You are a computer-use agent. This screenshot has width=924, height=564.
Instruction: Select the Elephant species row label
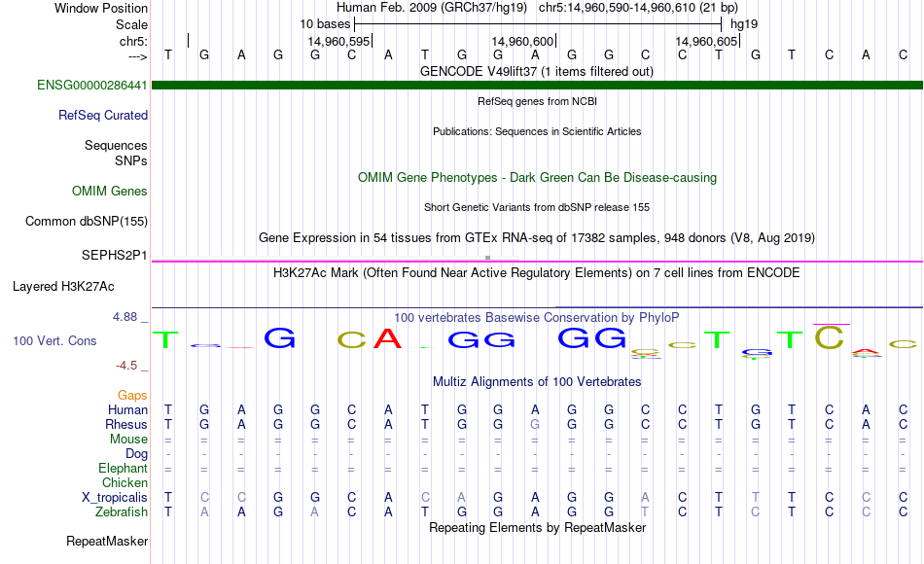click(124, 468)
